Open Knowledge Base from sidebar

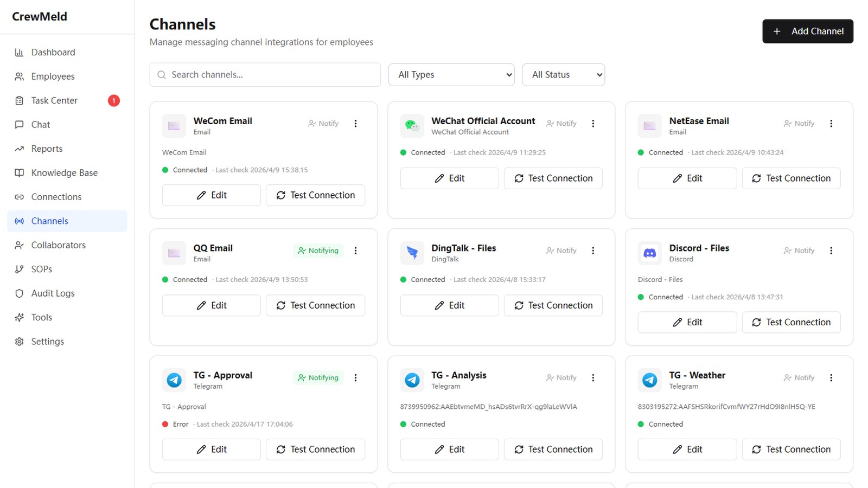pyautogui.click(x=67, y=173)
